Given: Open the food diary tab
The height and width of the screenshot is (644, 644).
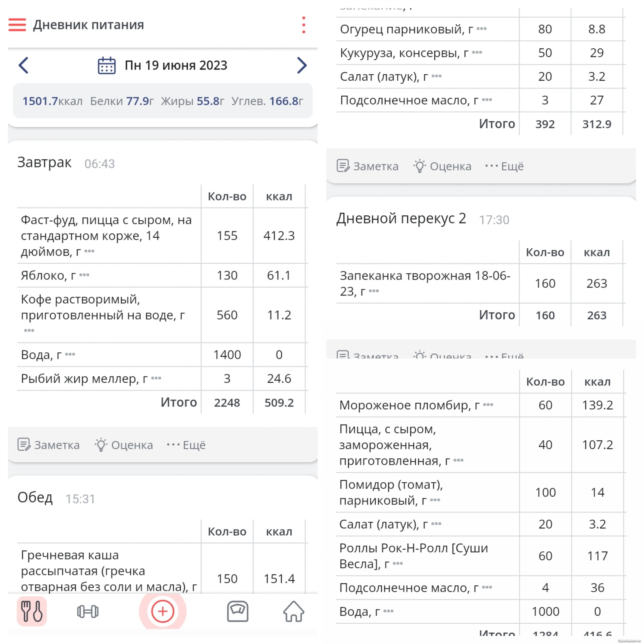Looking at the screenshot, I should click(32, 611).
